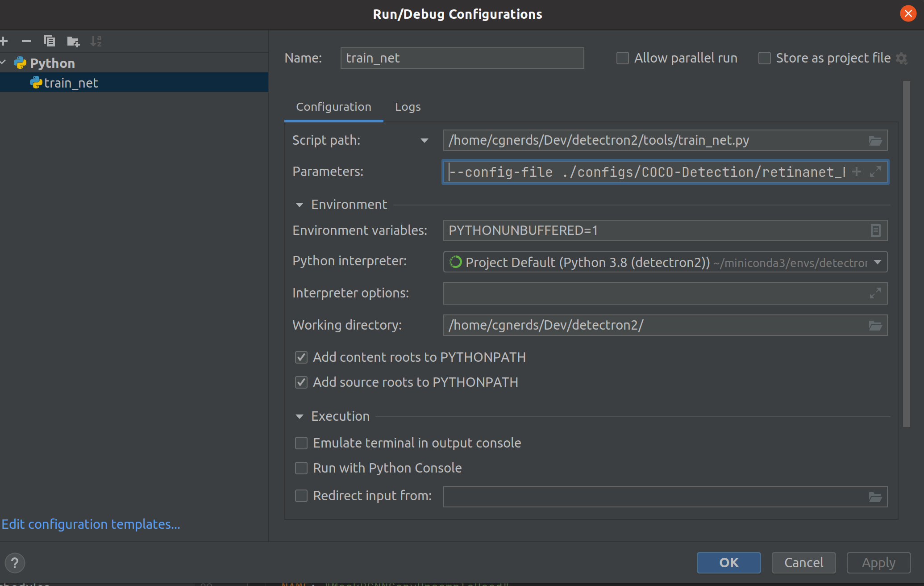Screen dimensions: 924x586
Task: Enable Allow parallel run checkbox
Action: click(622, 58)
